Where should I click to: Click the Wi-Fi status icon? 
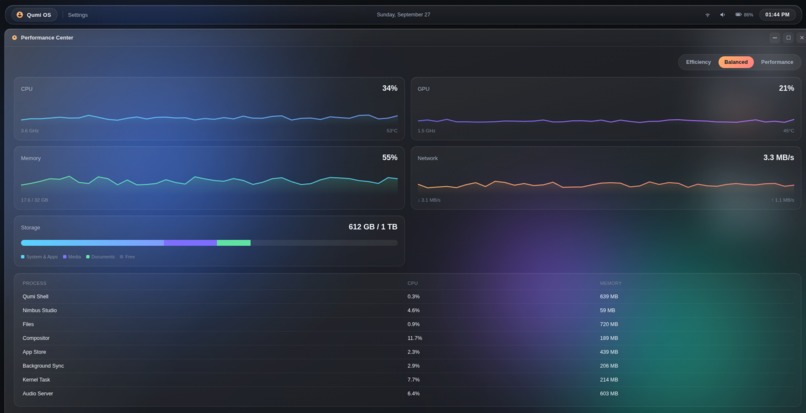coord(707,15)
